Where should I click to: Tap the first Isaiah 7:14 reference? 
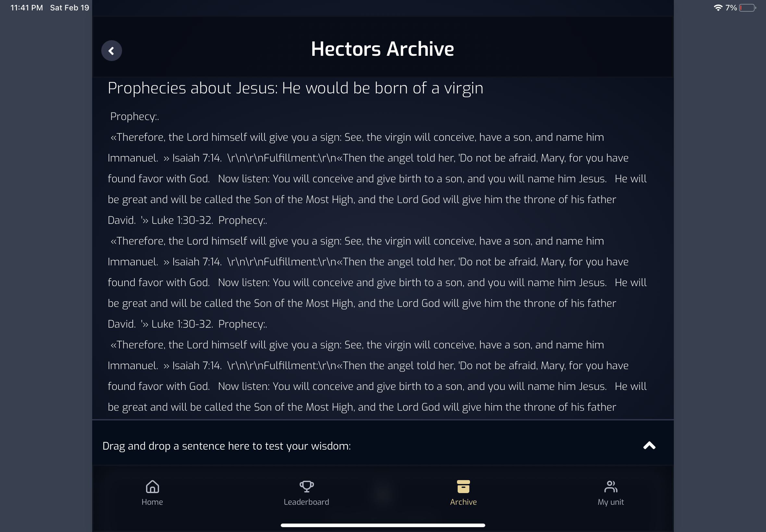click(196, 158)
